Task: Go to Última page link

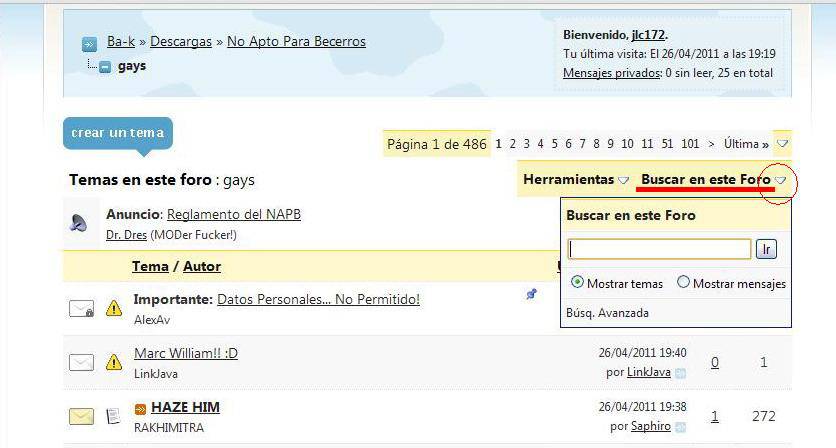Action: tap(746, 144)
